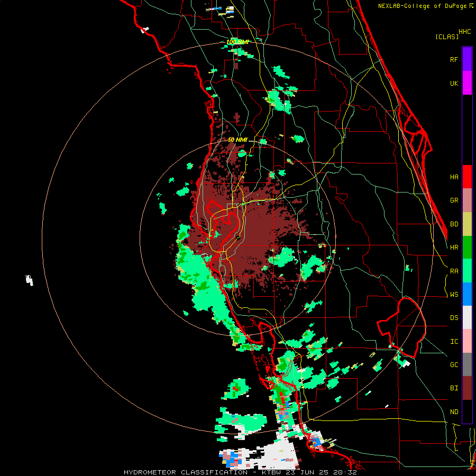Click the light pink IC legend swatch
Image resolution: width=476 pixels, height=476 pixels.
click(x=467, y=341)
